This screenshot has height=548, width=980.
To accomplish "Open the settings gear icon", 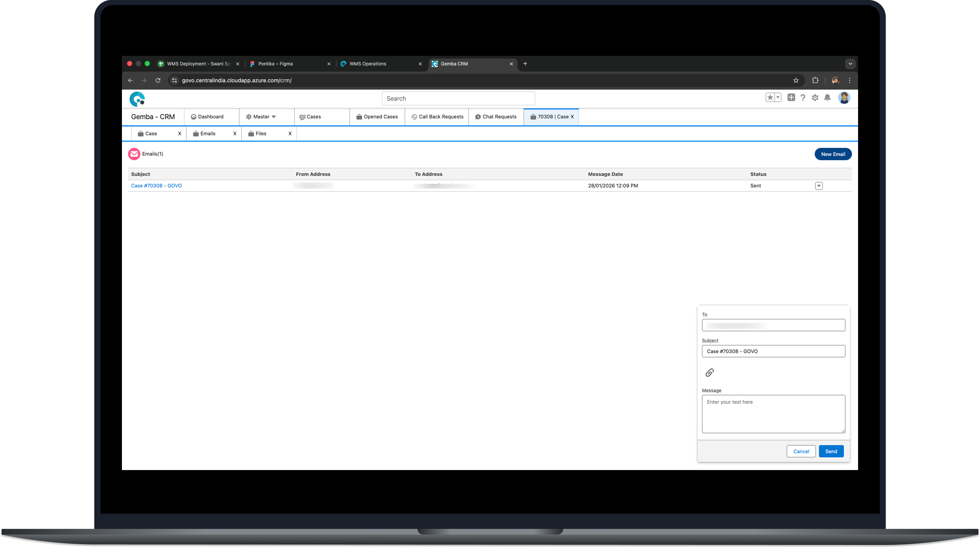I will point(815,98).
